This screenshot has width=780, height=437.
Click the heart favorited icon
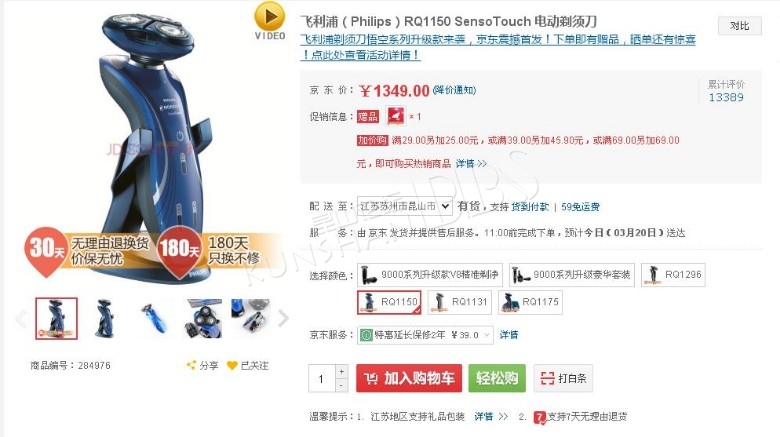(x=232, y=365)
